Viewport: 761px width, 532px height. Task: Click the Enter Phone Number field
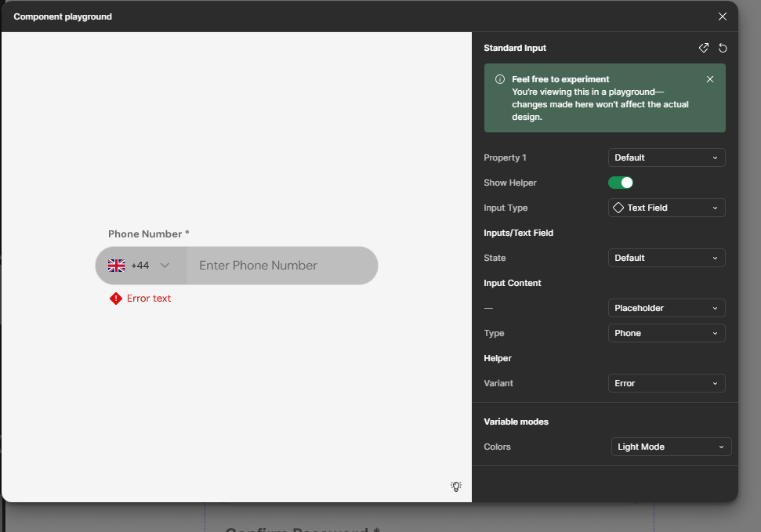coord(282,266)
